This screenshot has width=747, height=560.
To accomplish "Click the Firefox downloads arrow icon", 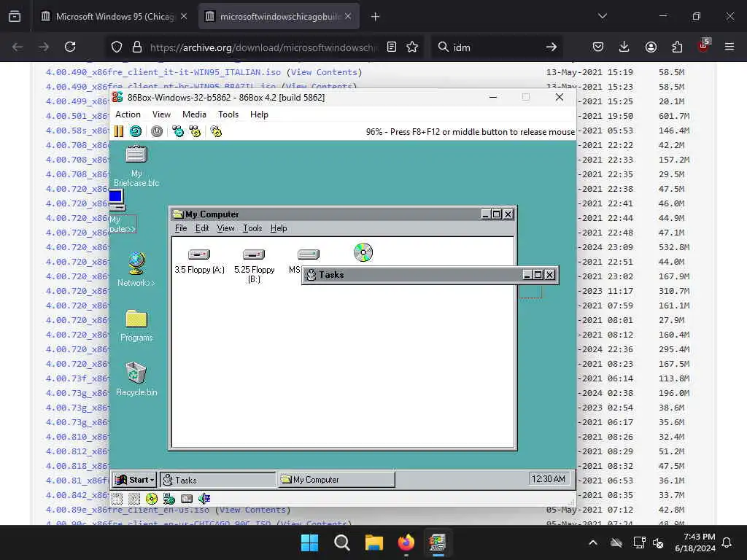I will tap(624, 47).
